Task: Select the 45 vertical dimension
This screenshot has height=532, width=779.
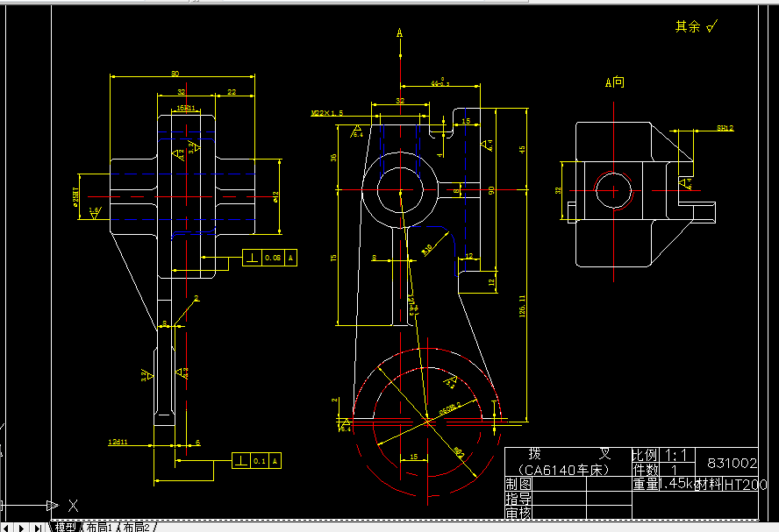Action: coord(522,149)
